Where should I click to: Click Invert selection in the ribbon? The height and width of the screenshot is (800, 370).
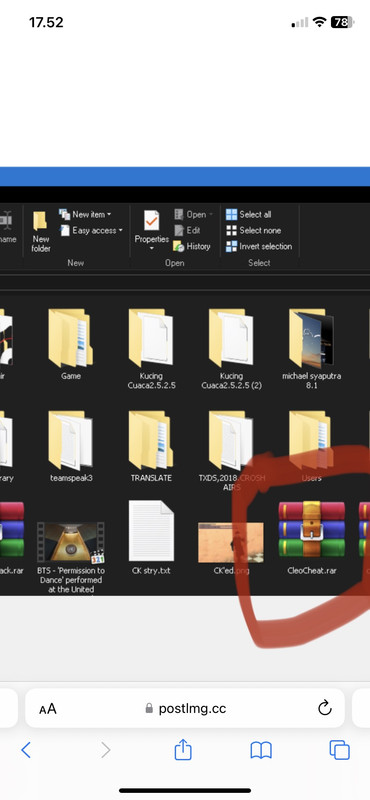259,246
